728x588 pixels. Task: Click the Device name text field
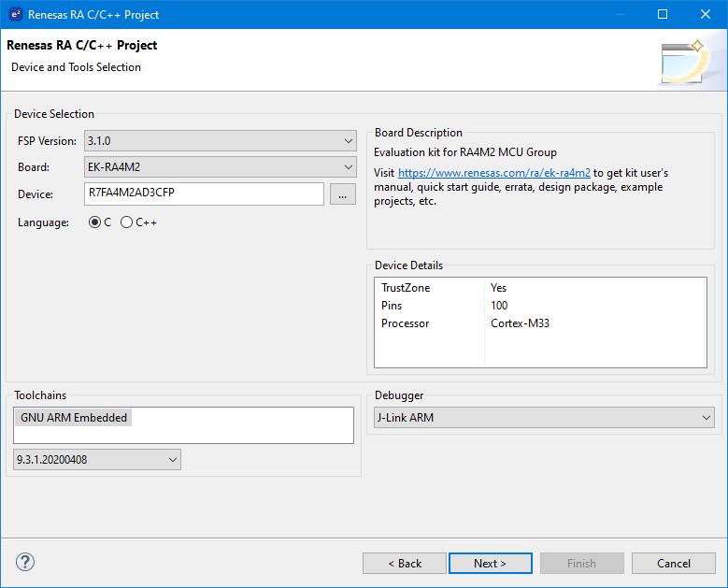pyautogui.click(x=203, y=194)
